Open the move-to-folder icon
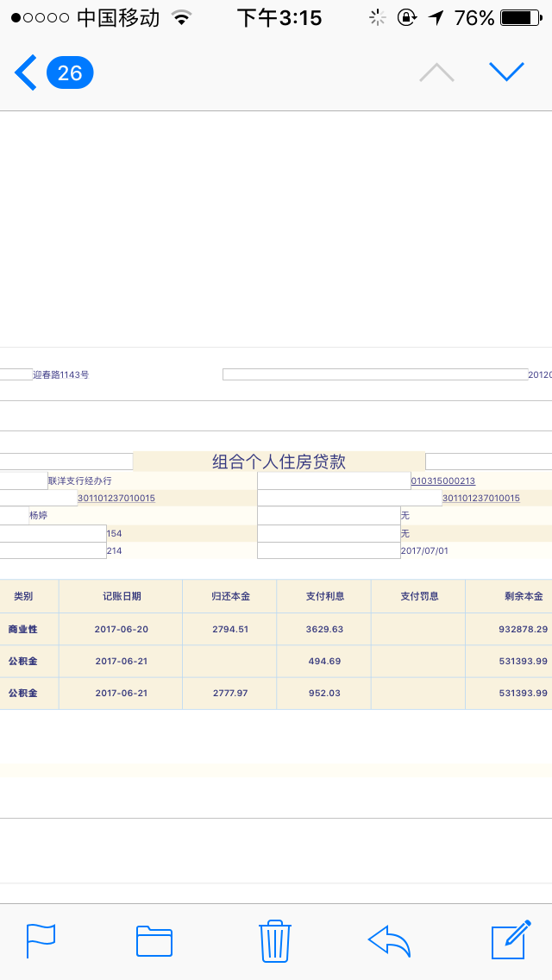 pos(154,940)
